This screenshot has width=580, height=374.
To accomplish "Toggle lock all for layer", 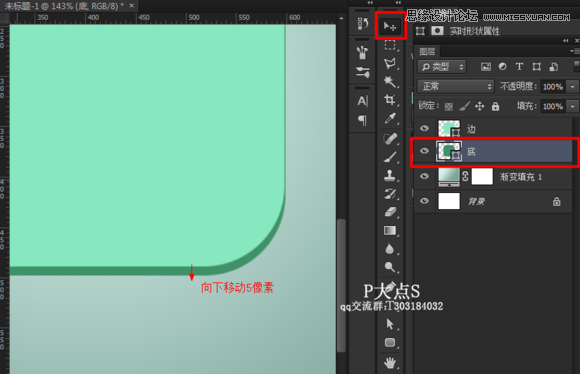I will [495, 107].
